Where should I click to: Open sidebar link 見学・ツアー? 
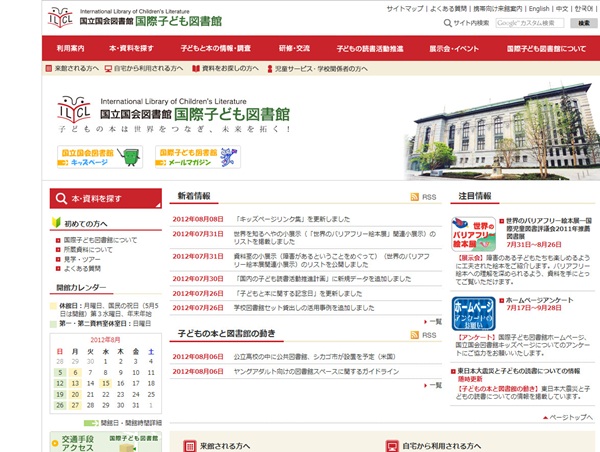point(82,259)
